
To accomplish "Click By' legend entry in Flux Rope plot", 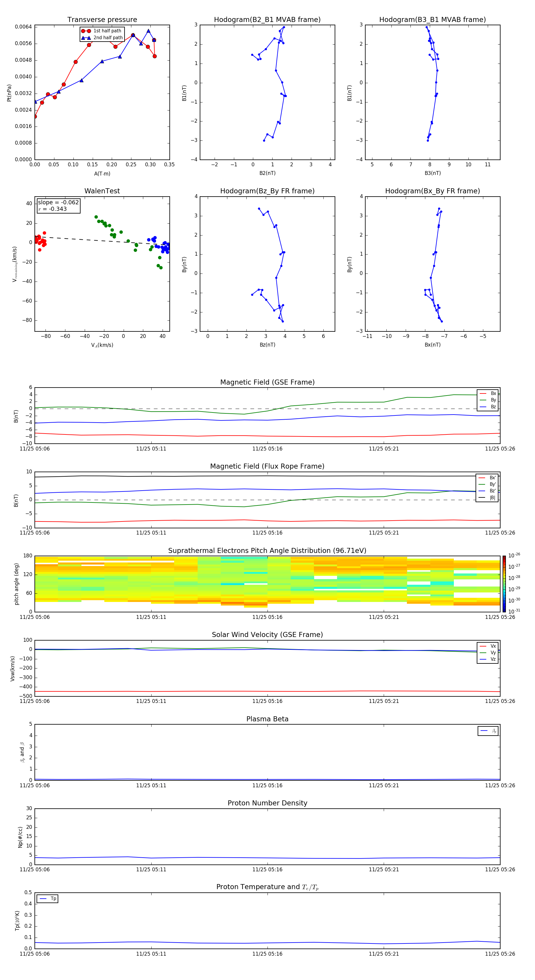I will (x=487, y=484).
